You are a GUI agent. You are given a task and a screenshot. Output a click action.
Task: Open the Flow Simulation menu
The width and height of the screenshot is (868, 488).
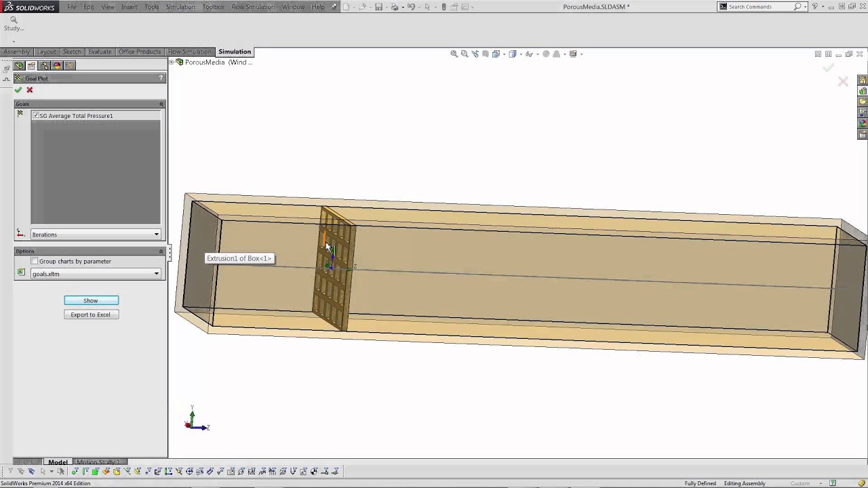253,7
